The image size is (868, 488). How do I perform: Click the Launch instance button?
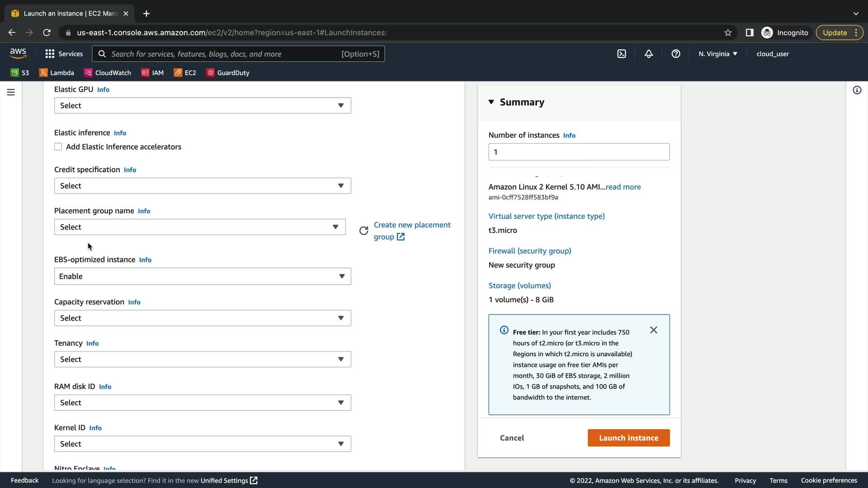coord(628,438)
